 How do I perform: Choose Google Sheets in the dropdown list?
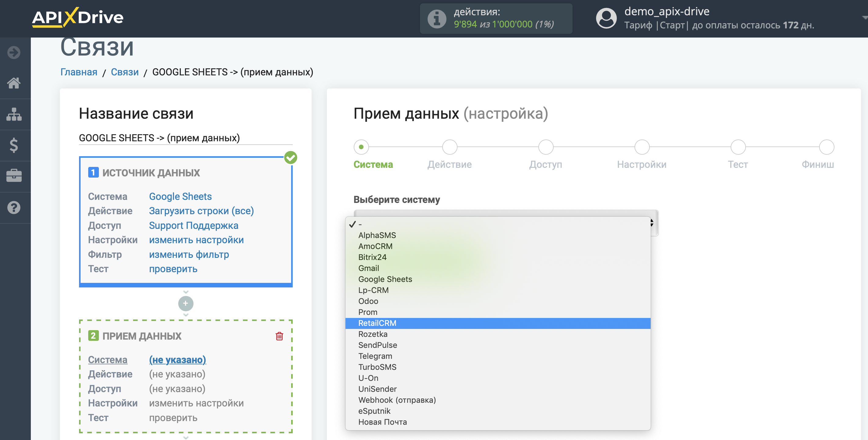pos(498,279)
